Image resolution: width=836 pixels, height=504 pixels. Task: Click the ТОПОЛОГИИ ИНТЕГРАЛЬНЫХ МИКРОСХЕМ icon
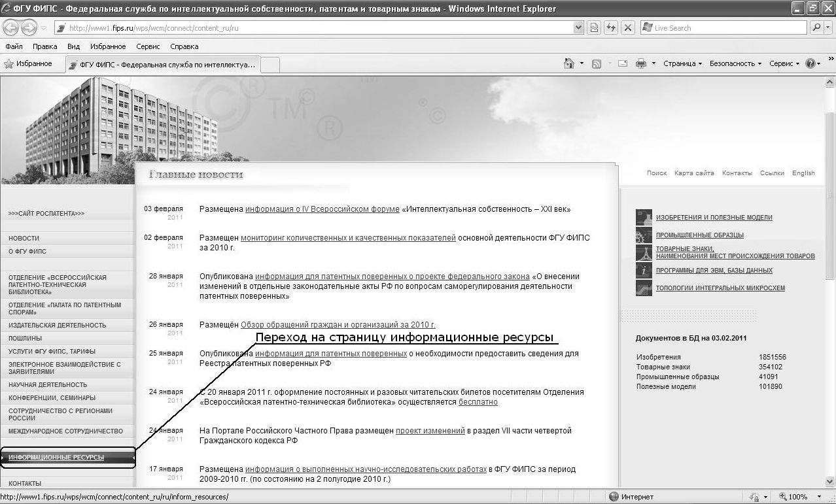pyautogui.click(x=644, y=288)
